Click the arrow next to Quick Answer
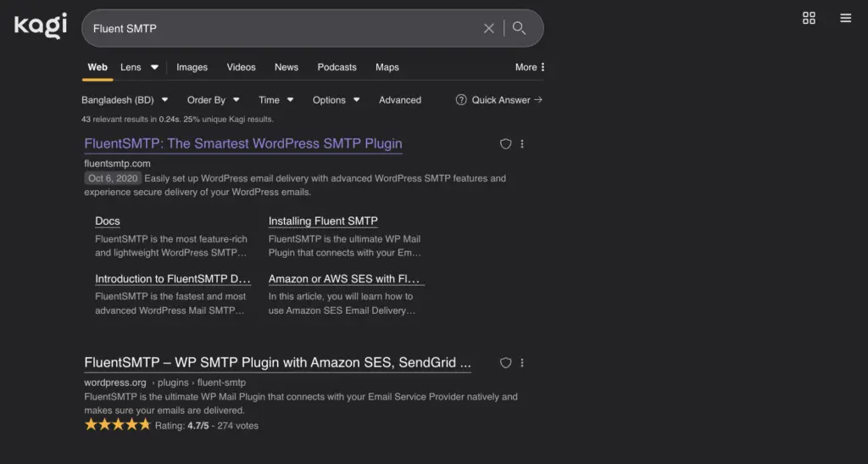This screenshot has height=464, width=868. 538,99
